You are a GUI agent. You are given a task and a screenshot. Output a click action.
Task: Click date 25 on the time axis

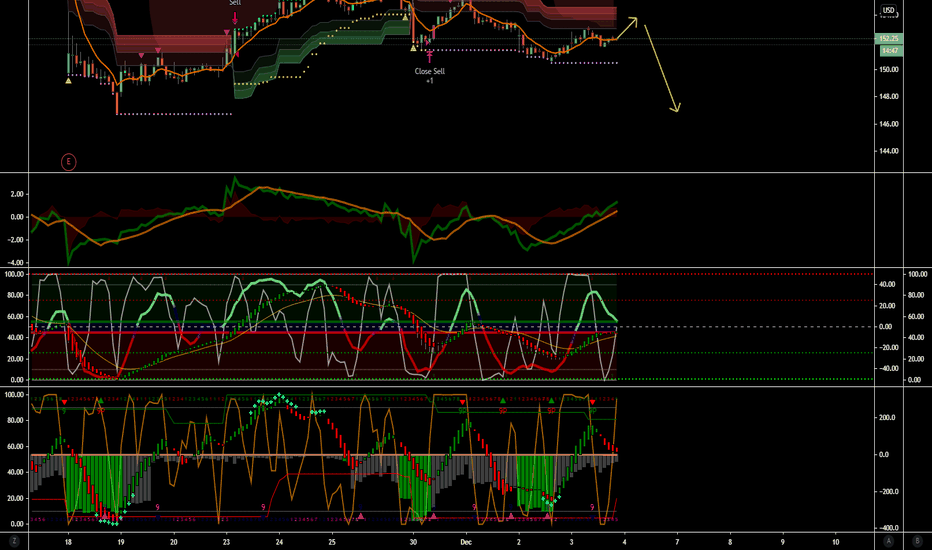pyautogui.click(x=332, y=542)
